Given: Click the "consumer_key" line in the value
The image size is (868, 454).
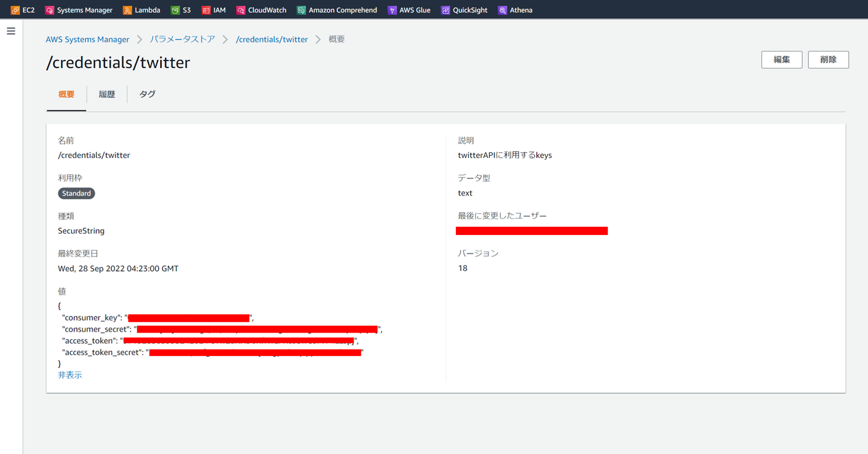Looking at the screenshot, I should (x=158, y=318).
